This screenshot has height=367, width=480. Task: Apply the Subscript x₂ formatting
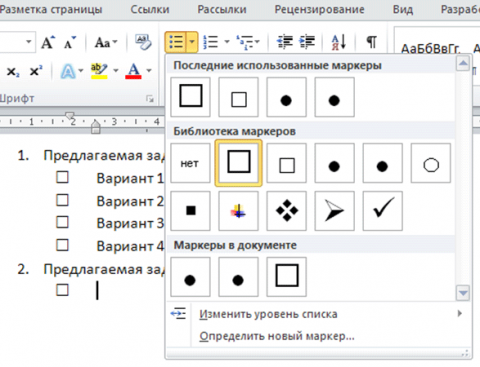[13, 71]
